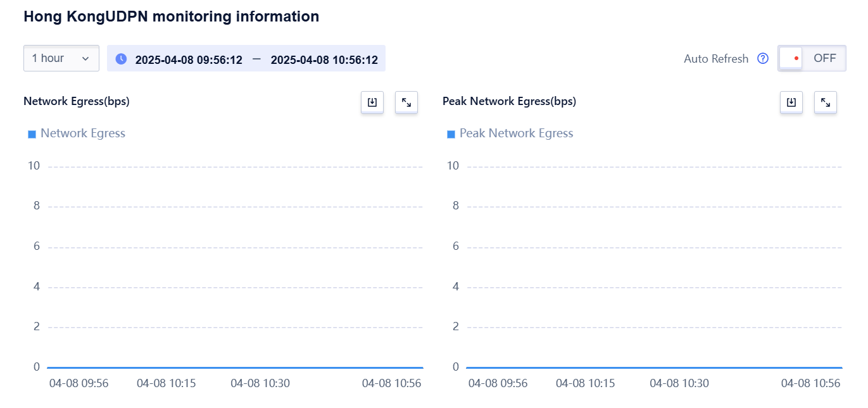This screenshot has width=868, height=408.
Task: Expand the Peak Network Egress chart to fullscreen
Action: pos(825,102)
